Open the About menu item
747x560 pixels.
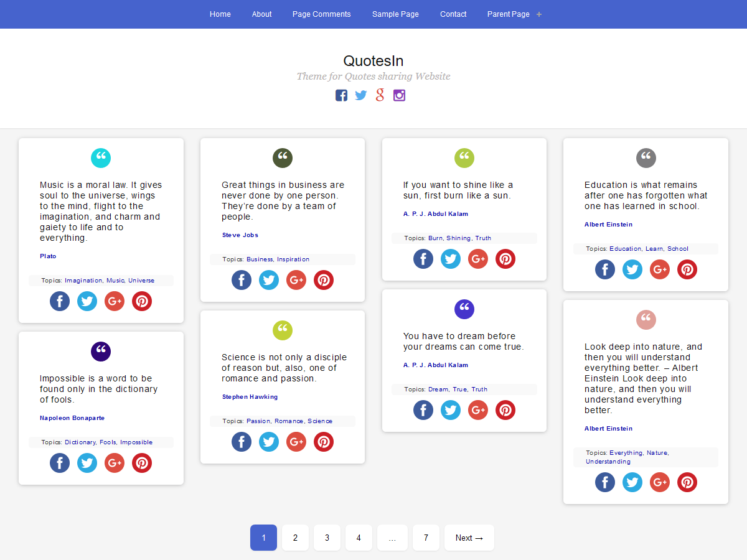pos(261,14)
